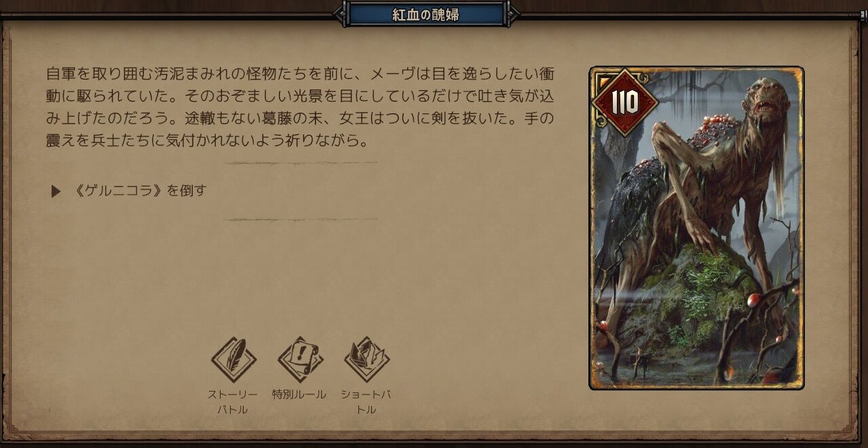This screenshot has height=448, width=868.
Task: Open the Gernichora card artwork
Action: point(696,228)
